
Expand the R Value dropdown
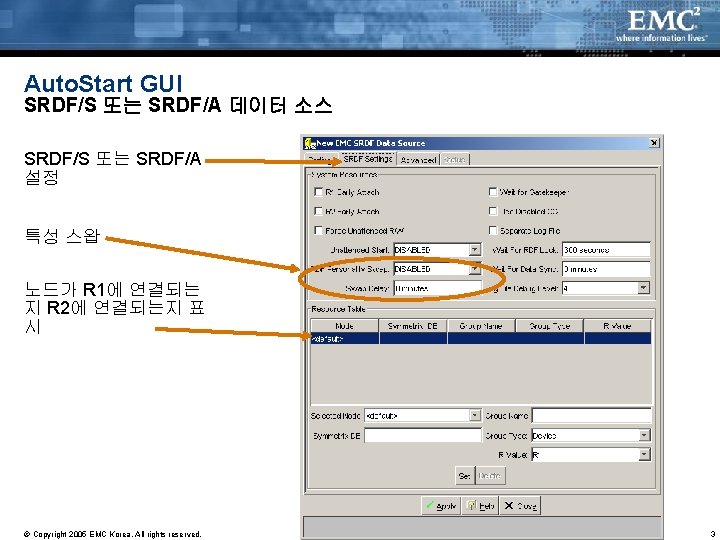click(x=644, y=455)
